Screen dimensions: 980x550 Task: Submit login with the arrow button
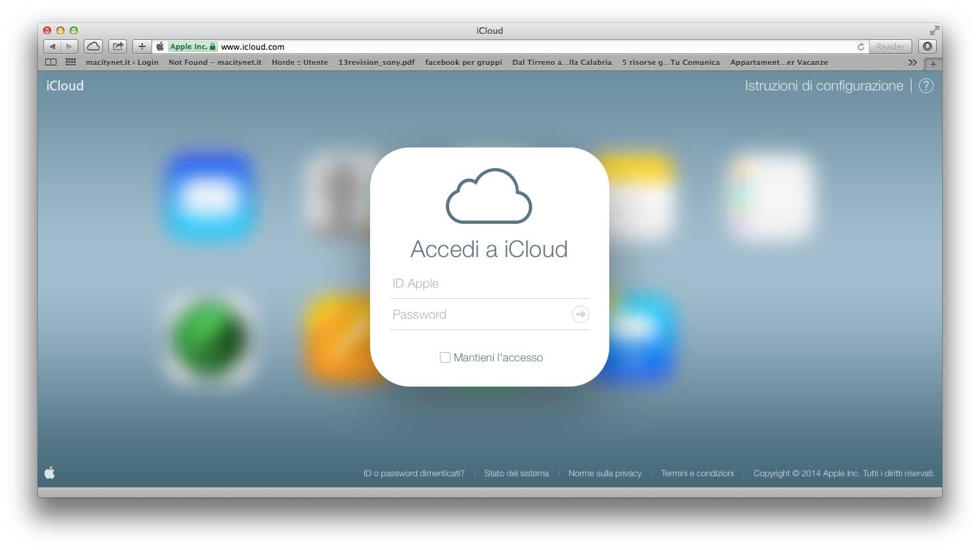tap(581, 314)
